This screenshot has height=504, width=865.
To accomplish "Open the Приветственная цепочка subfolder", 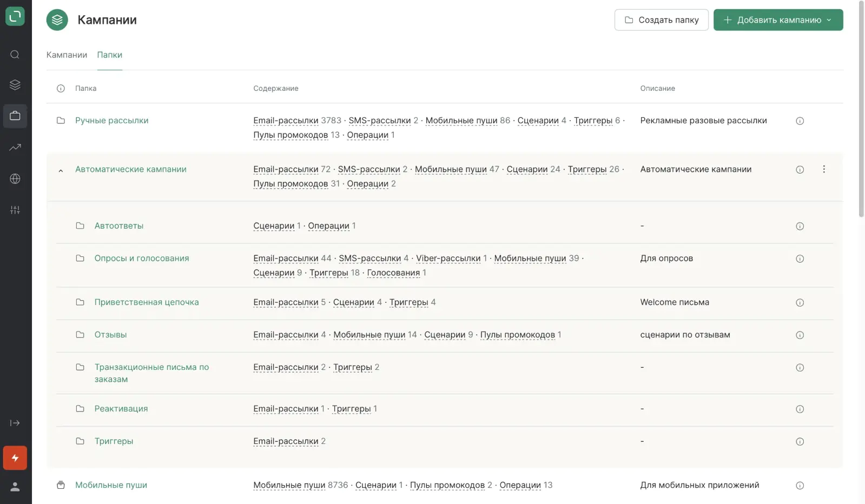I will pyautogui.click(x=147, y=302).
